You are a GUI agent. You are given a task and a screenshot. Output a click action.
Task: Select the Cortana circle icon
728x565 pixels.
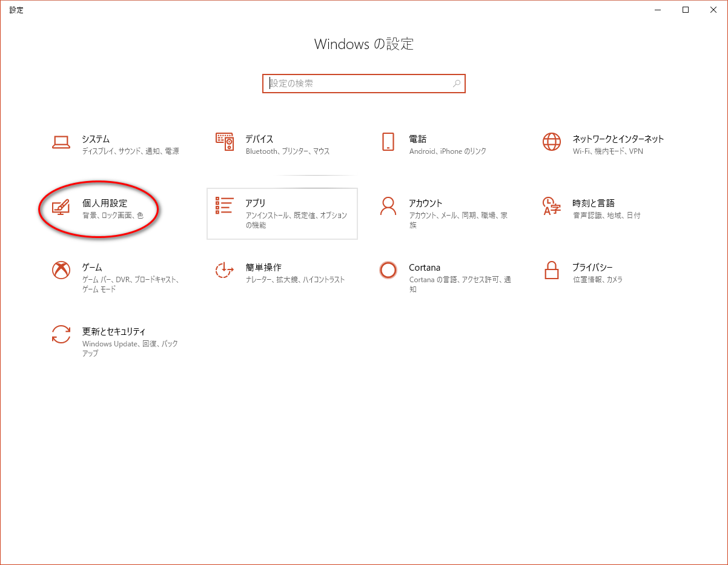[388, 270]
